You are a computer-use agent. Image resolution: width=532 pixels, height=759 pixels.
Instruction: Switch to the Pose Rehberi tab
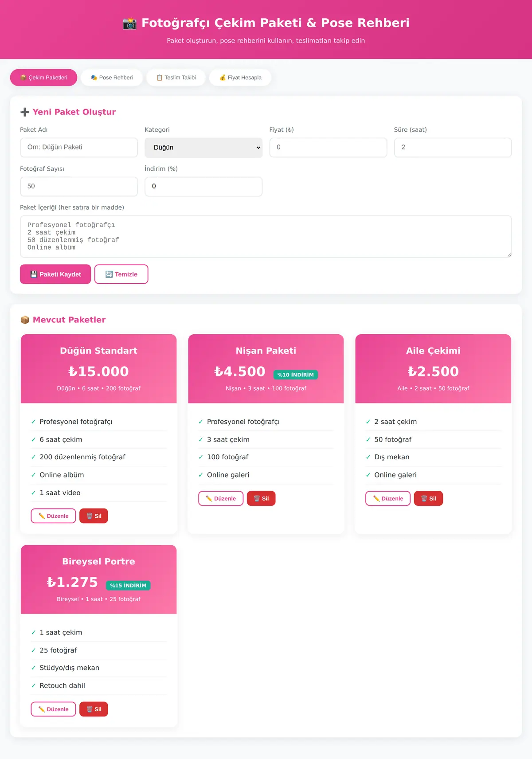(112, 78)
